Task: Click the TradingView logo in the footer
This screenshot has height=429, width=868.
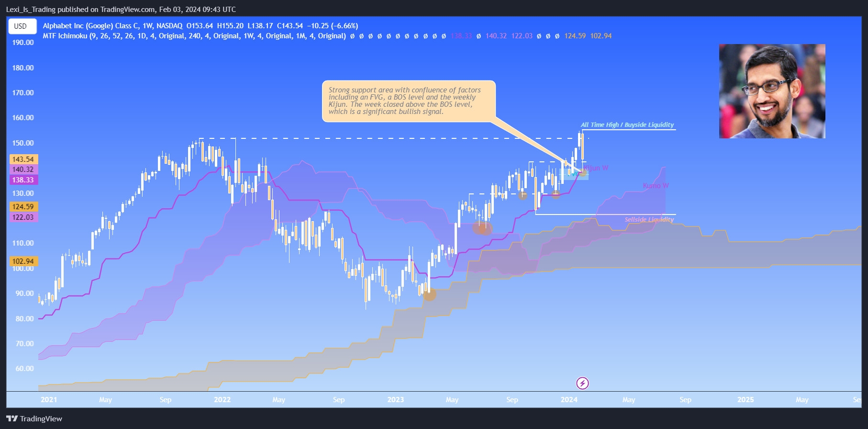Action: click(x=34, y=418)
